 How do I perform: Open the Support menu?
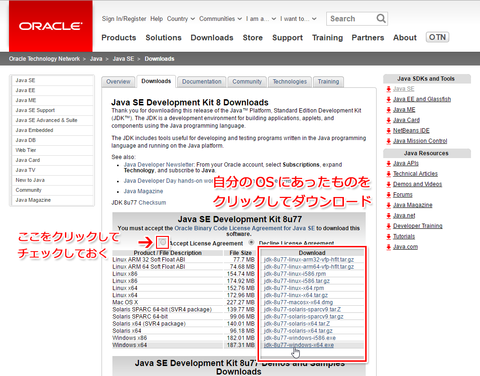tap(287, 38)
